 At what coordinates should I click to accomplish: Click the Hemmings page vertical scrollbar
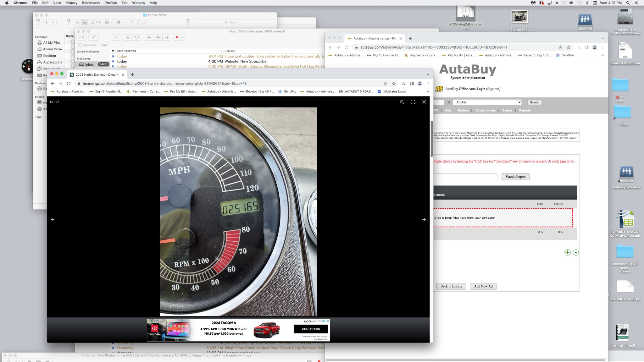coord(431,138)
